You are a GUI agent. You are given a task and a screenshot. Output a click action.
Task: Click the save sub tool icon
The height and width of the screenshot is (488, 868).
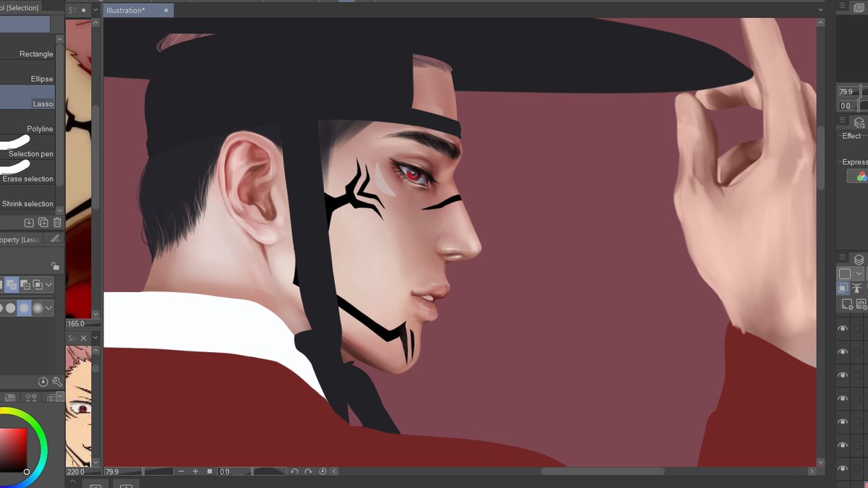tap(29, 223)
